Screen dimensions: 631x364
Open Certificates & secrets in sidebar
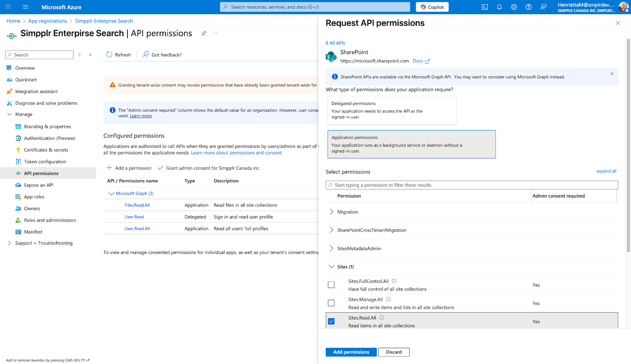click(x=46, y=150)
